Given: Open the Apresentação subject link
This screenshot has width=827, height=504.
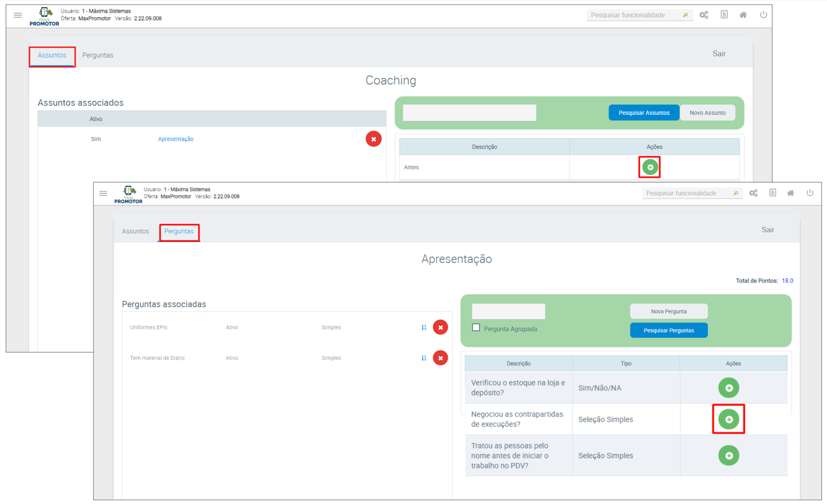Looking at the screenshot, I should [176, 139].
